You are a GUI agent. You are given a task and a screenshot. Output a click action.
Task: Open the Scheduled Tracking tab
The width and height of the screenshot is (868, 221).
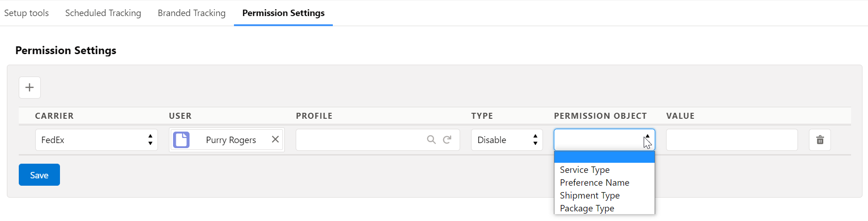[103, 13]
